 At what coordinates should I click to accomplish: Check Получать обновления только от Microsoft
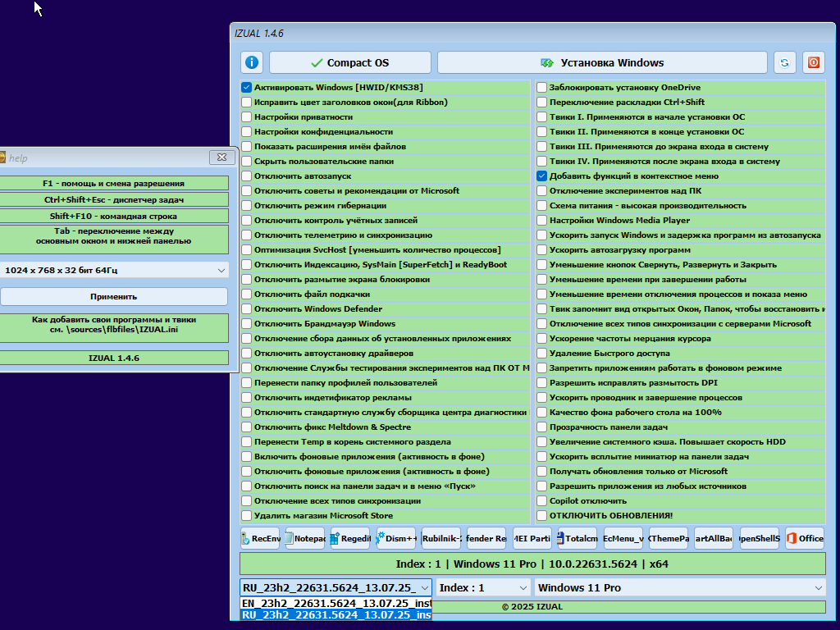[541, 472]
